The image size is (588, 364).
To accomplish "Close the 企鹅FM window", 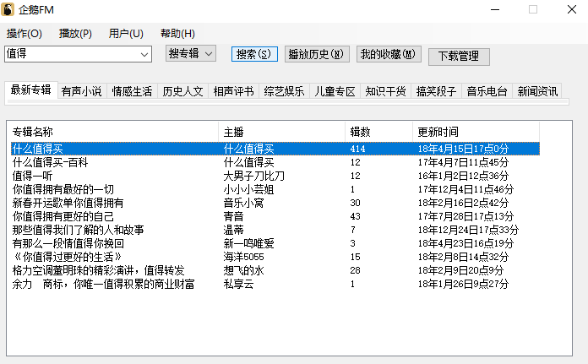I will point(571,9).
